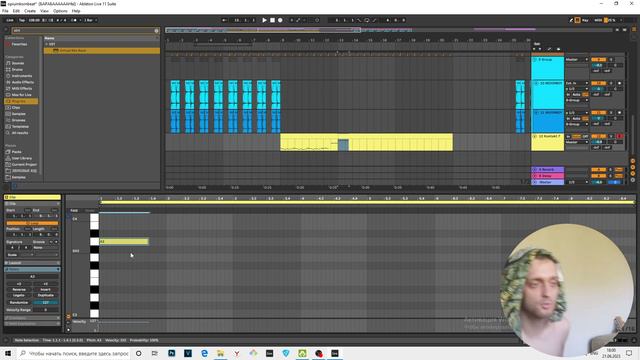Select the Max for Live category
640x360 pixels.
pyautogui.click(x=21, y=95)
